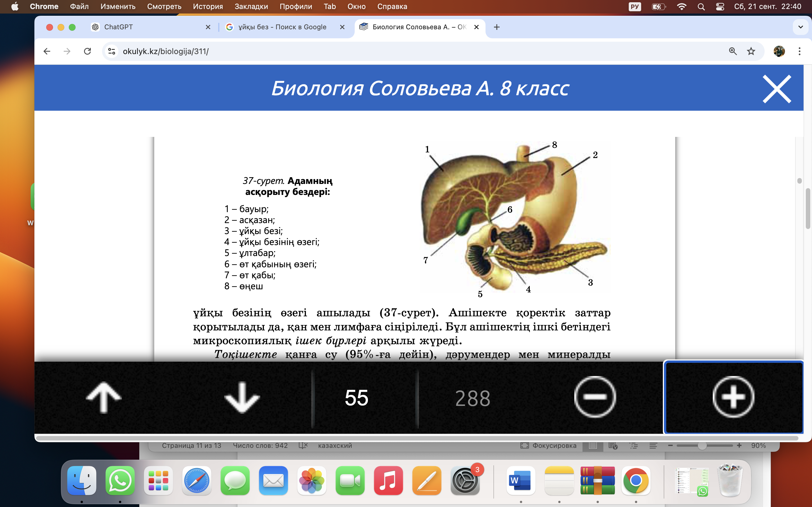Go to previous page with up arrow

tap(104, 397)
